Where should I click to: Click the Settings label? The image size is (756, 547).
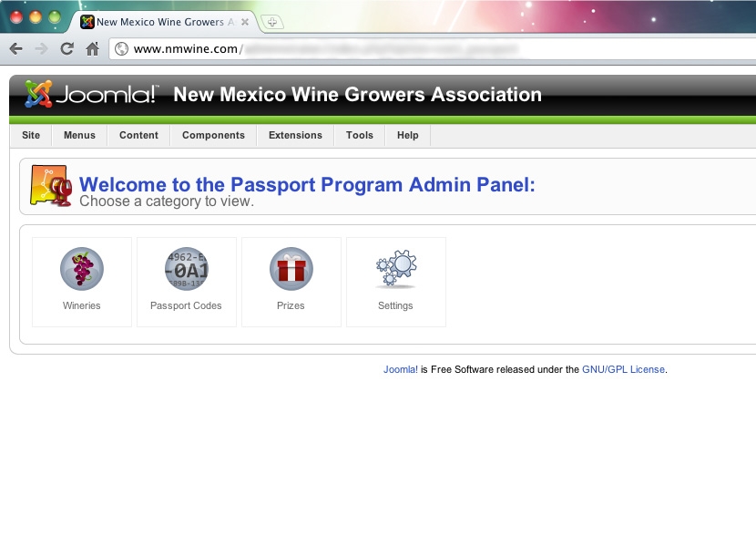coord(395,305)
